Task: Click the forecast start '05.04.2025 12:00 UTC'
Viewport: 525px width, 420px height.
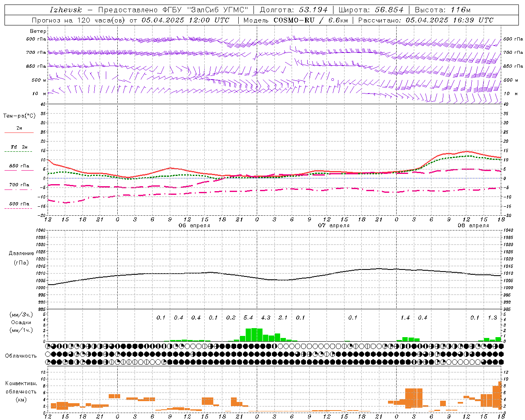Action: point(185,20)
